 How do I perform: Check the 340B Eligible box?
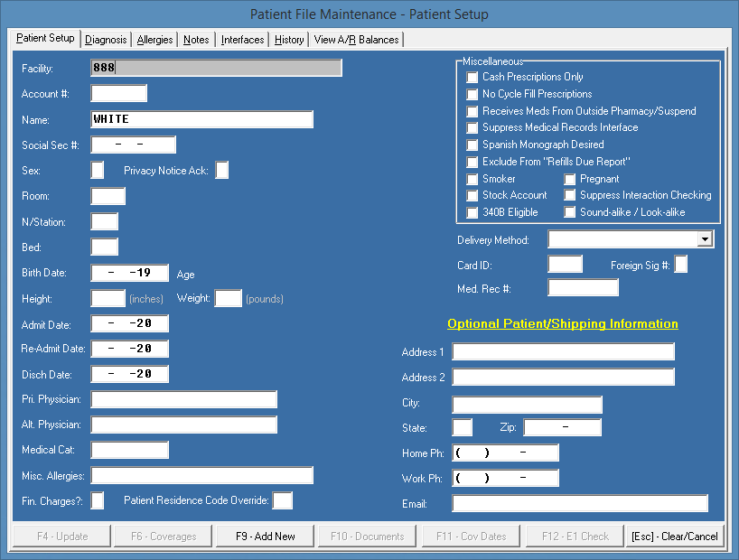coord(472,212)
